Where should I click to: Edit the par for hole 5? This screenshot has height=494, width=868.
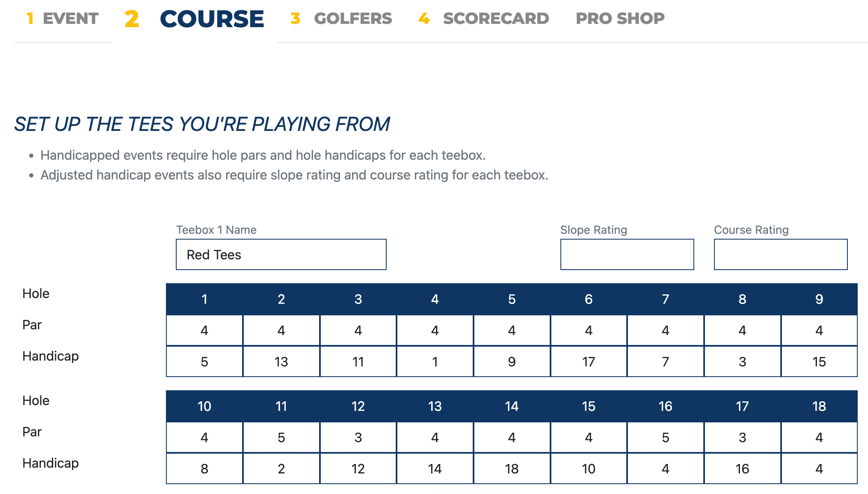pos(511,329)
